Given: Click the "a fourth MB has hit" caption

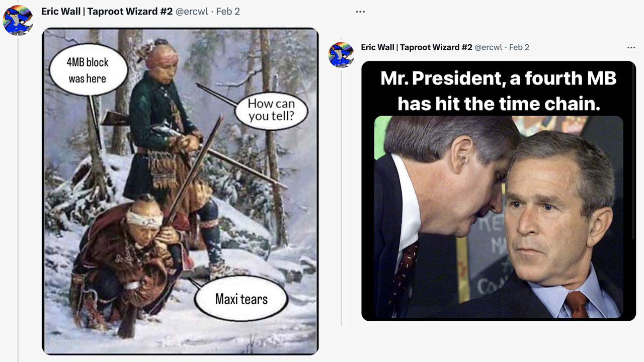Looking at the screenshot, I should point(498,91).
